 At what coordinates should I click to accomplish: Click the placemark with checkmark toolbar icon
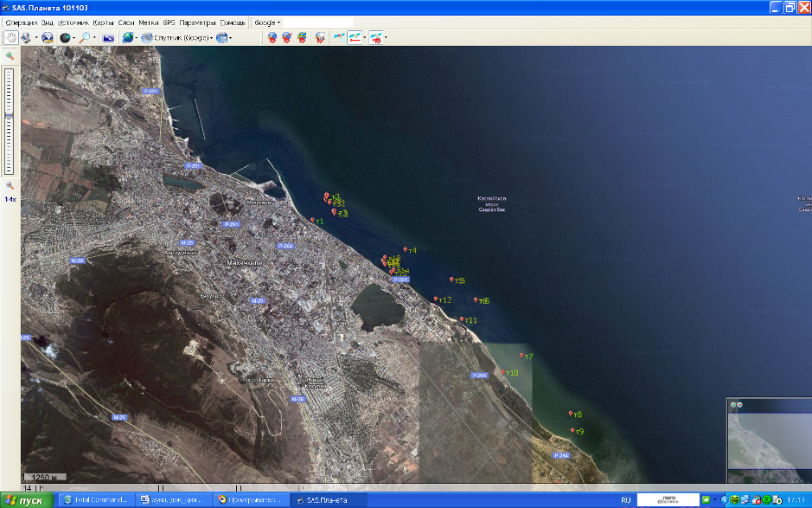[x=287, y=37]
